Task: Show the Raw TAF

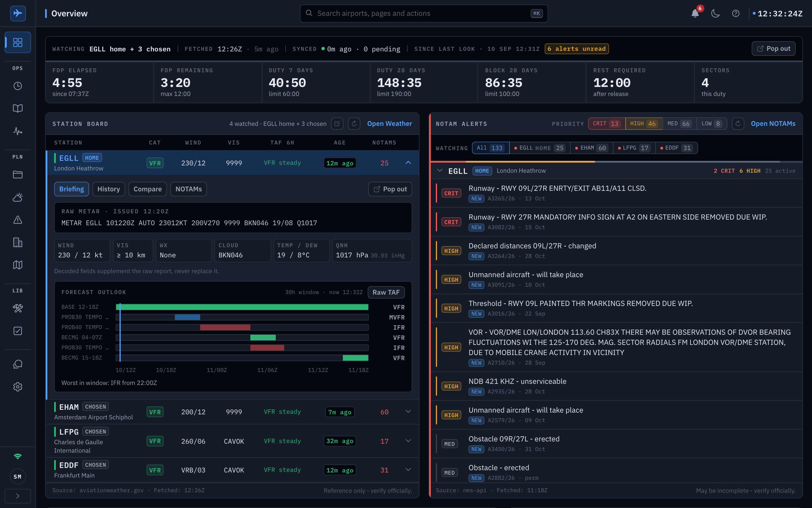Action: point(386,292)
